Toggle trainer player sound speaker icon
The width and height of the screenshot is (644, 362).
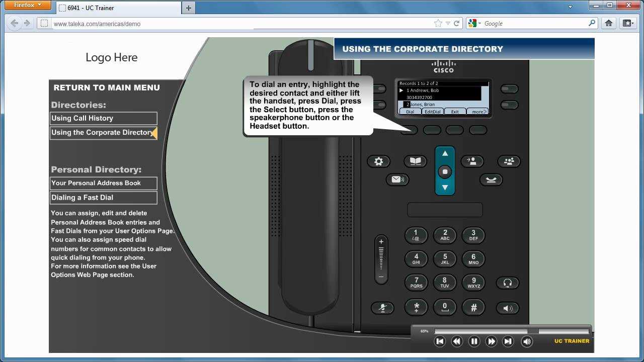coord(527,341)
